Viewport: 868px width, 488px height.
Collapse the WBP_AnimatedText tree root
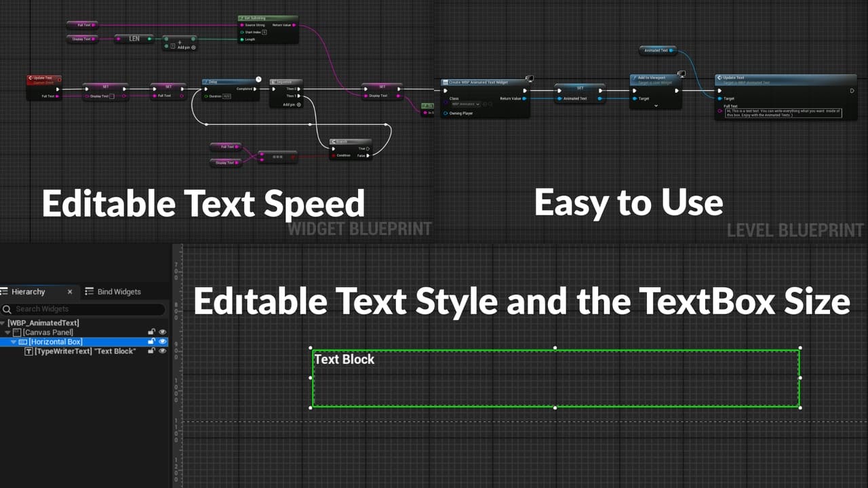pyautogui.click(x=3, y=323)
